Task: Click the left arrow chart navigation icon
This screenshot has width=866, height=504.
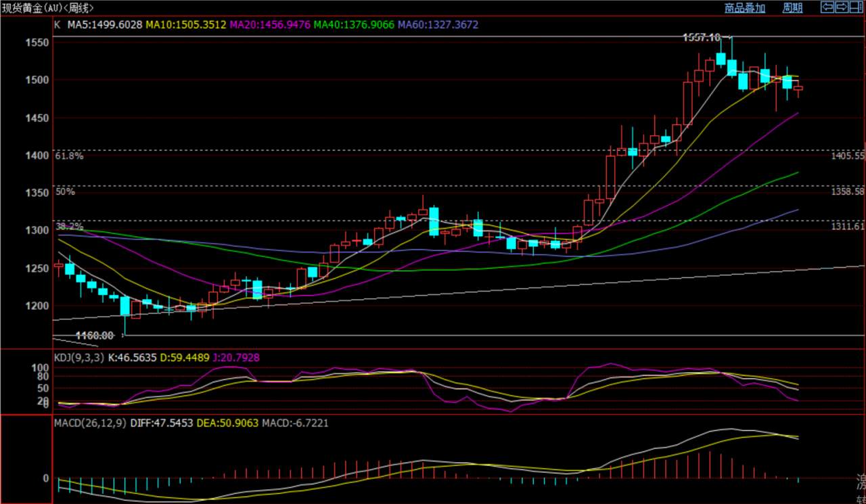Action: click(x=827, y=7)
